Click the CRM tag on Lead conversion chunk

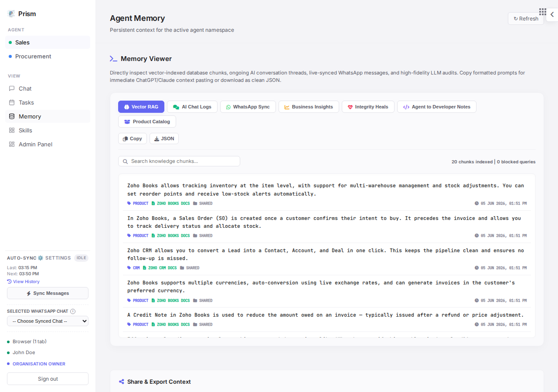(x=133, y=268)
